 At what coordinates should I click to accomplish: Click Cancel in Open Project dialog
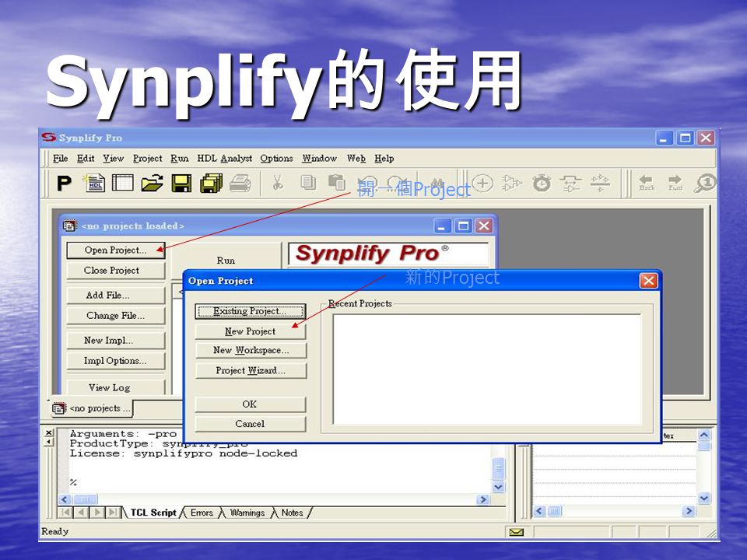[250, 424]
